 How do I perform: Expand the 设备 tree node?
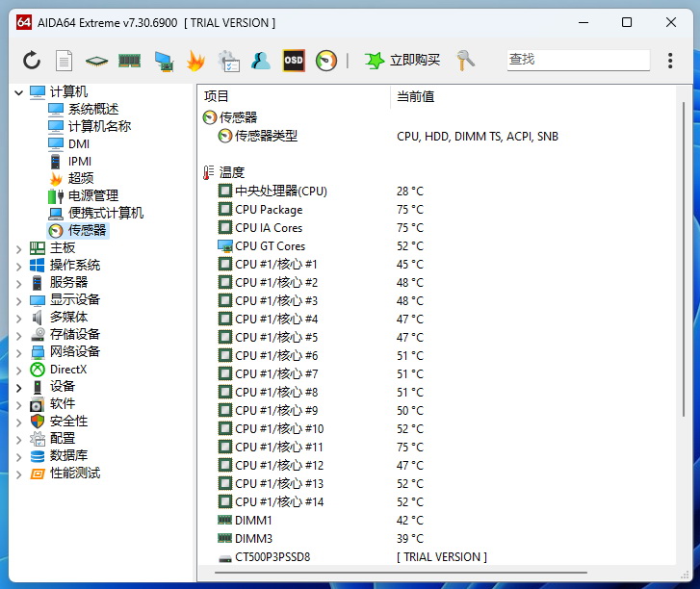[18, 388]
